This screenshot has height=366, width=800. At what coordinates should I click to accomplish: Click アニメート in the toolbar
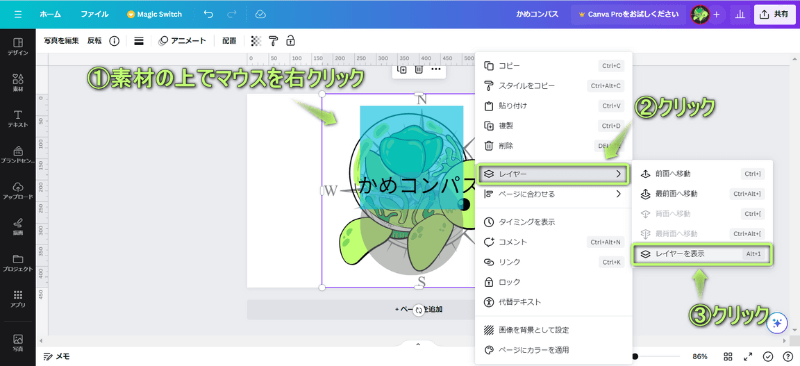point(182,41)
